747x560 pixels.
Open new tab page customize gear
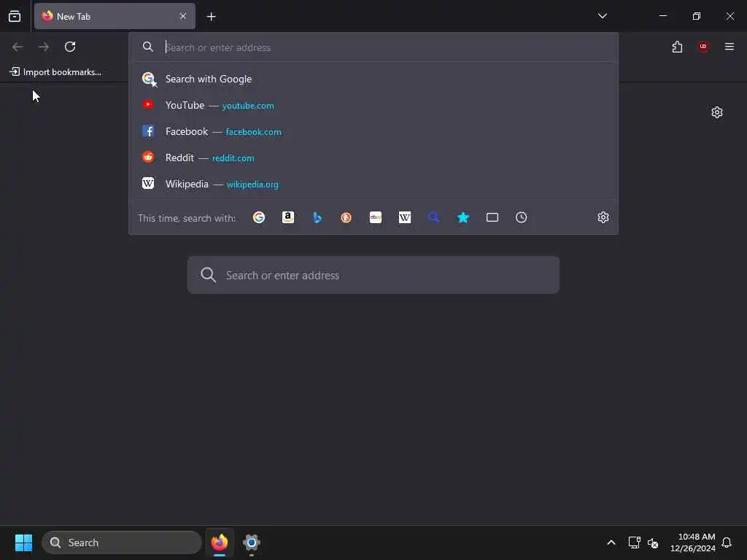coord(717,112)
